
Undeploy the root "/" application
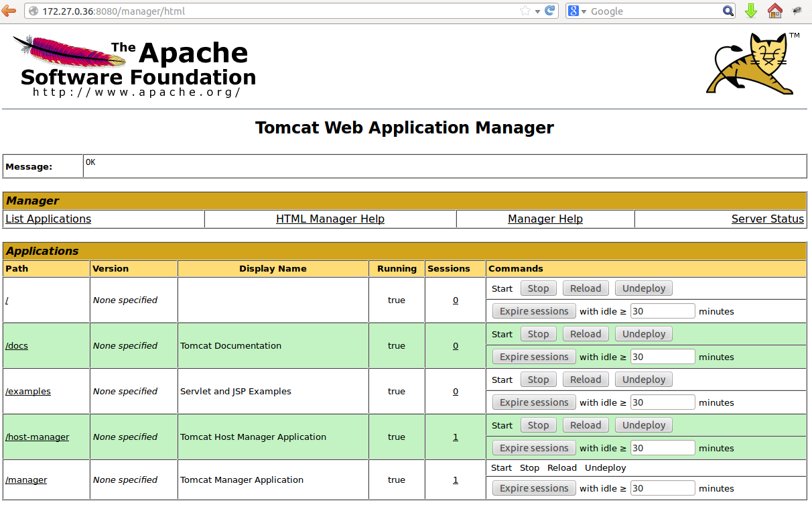(x=644, y=288)
